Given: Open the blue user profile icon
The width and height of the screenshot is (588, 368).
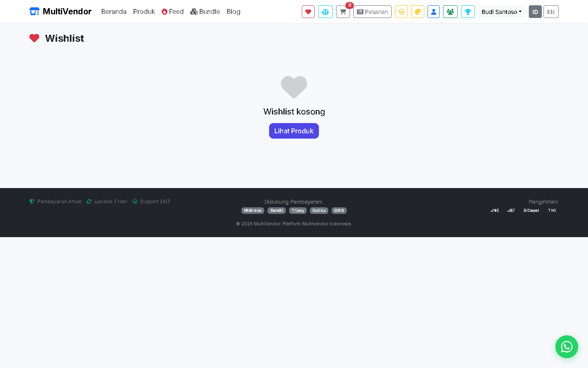Looking at the screenshot, I should pyautogui.click(x=434, y=12).
